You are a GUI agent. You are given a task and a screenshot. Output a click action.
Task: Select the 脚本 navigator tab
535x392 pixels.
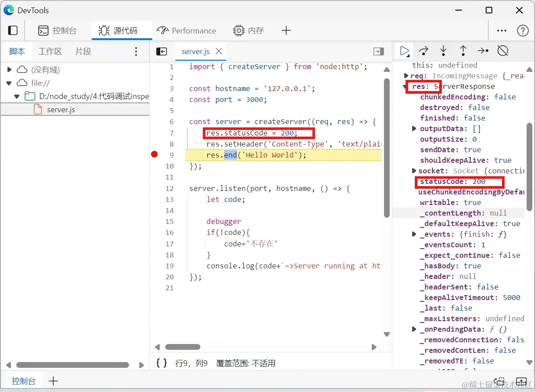point(17,51)
